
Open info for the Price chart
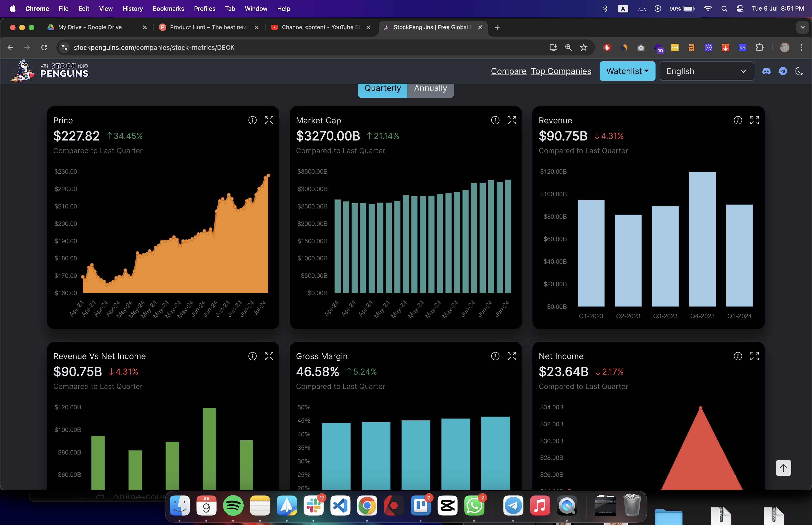click(252, 120)
